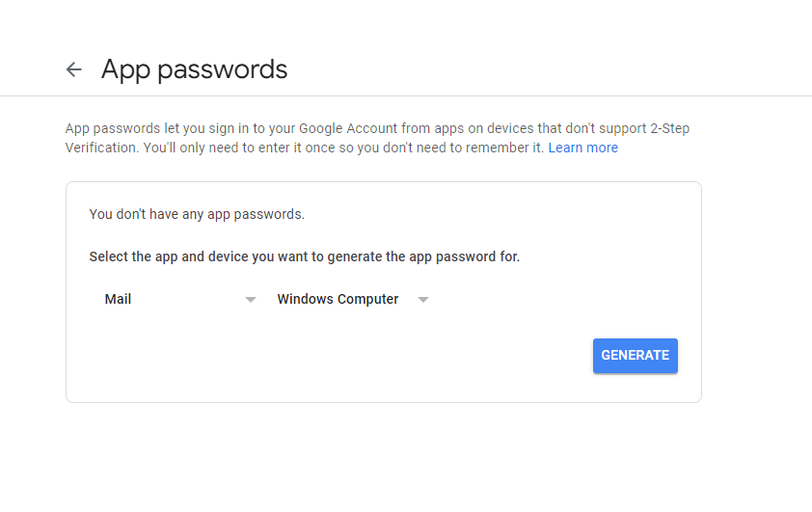
Task: Open the Windows Computer device dropdown
Action: [352, 299]
